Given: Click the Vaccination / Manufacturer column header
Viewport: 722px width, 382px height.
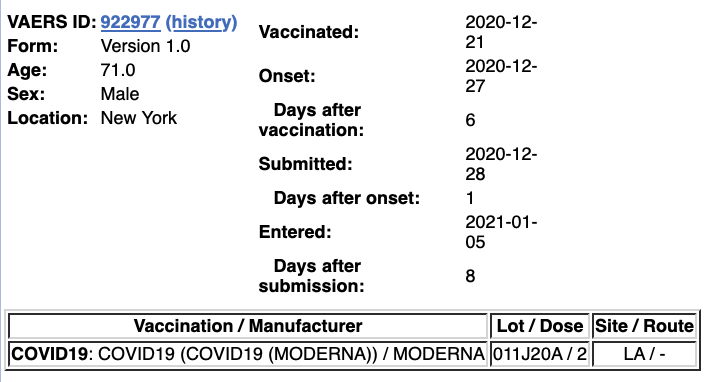Looking at the screenshot, I should click(x=248, y=326).
